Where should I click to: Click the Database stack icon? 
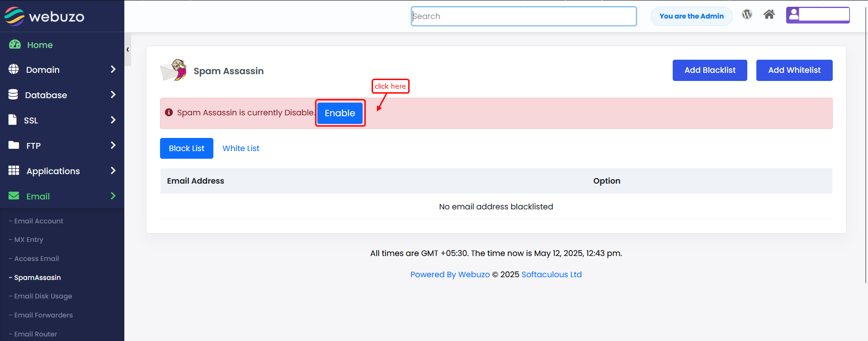13,95
